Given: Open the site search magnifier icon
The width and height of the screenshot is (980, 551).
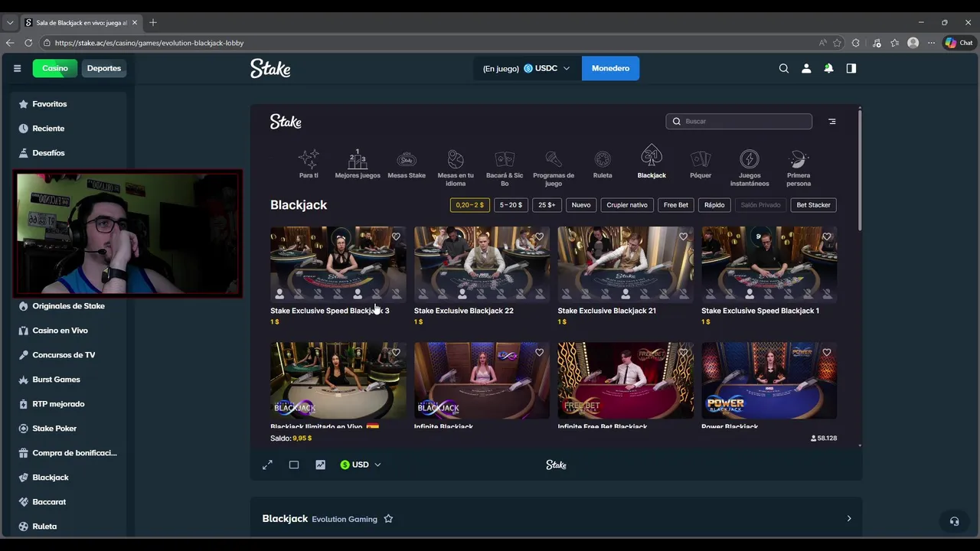Looking at the screenshot, I should 783,68.
